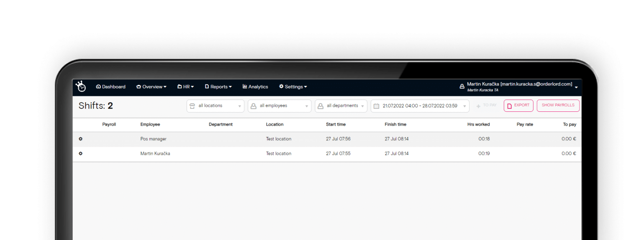Expand the user account dropdown arrow
This screenshot has height=240, width=644.
[576, 87]
